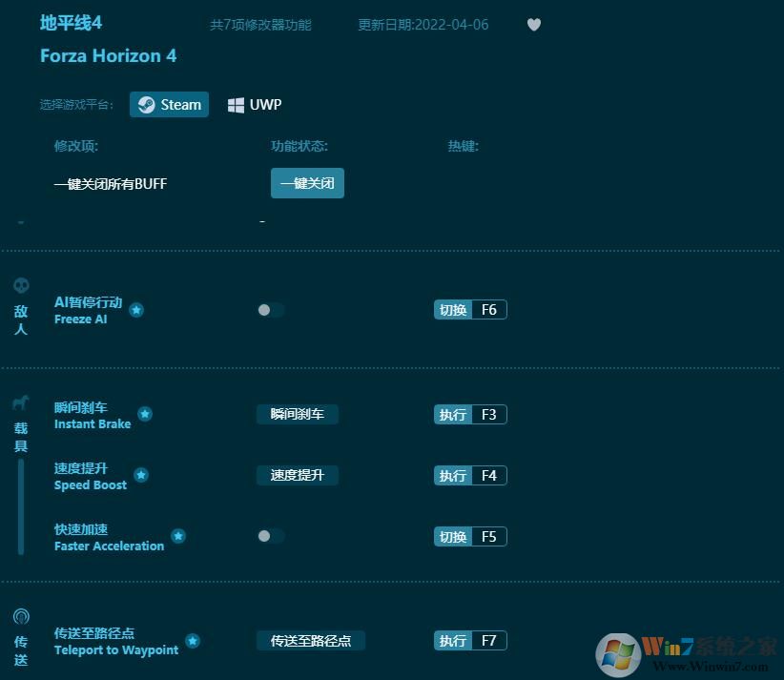The image size is (784, 680).
Task: Click the heart icon in the header
Action: (x=534, y=25)
